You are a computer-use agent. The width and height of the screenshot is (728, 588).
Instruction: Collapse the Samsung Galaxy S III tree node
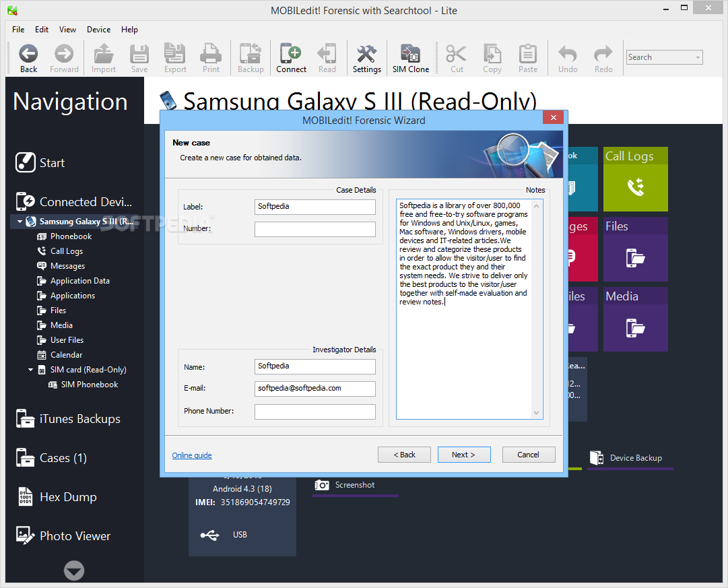click(x=20, y=222)
